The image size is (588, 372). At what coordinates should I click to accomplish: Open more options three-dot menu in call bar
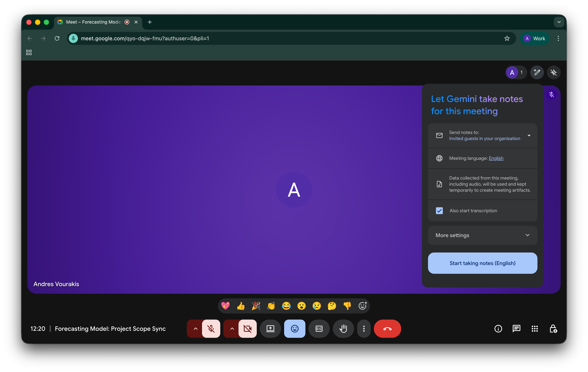pyautogui.click(x=364, y=328)
